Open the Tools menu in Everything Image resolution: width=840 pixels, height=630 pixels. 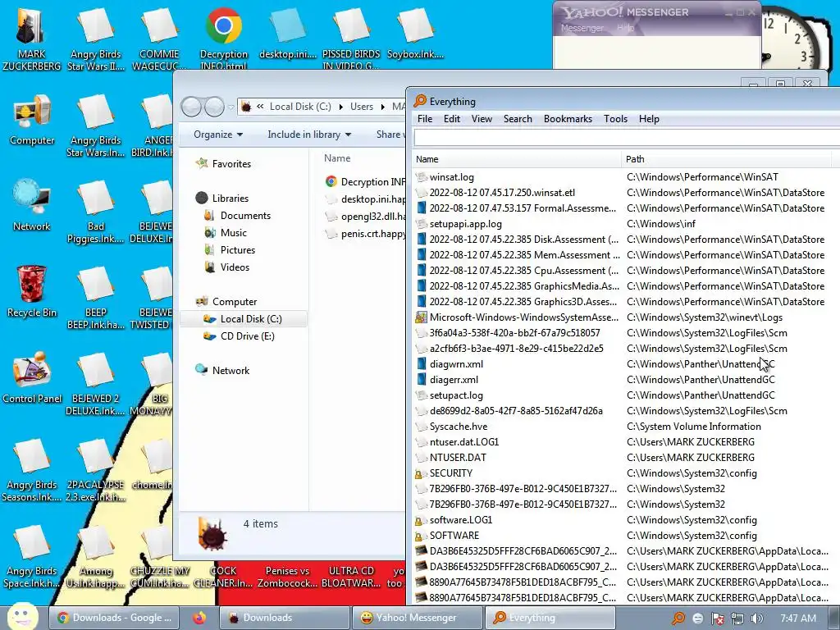click(x=615, y=119)
